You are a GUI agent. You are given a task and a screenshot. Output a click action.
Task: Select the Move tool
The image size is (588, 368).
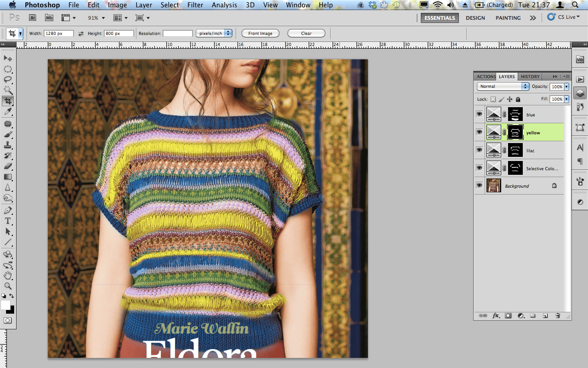8,58
